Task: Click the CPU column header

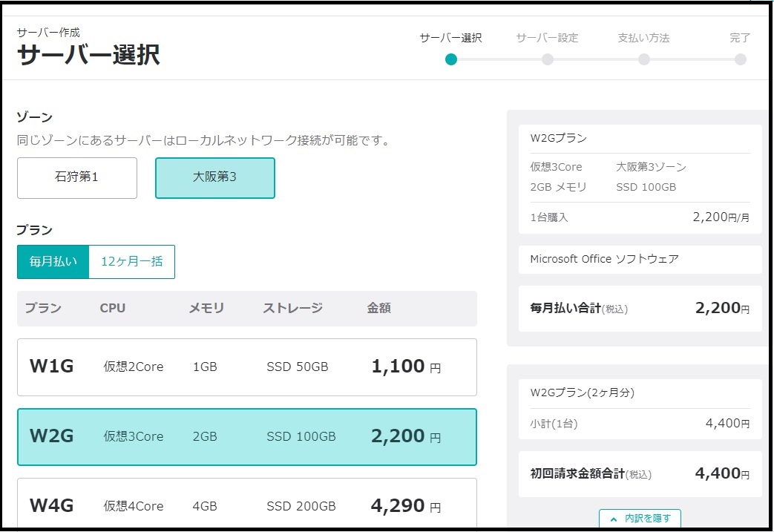Action: tap(113, 309)
